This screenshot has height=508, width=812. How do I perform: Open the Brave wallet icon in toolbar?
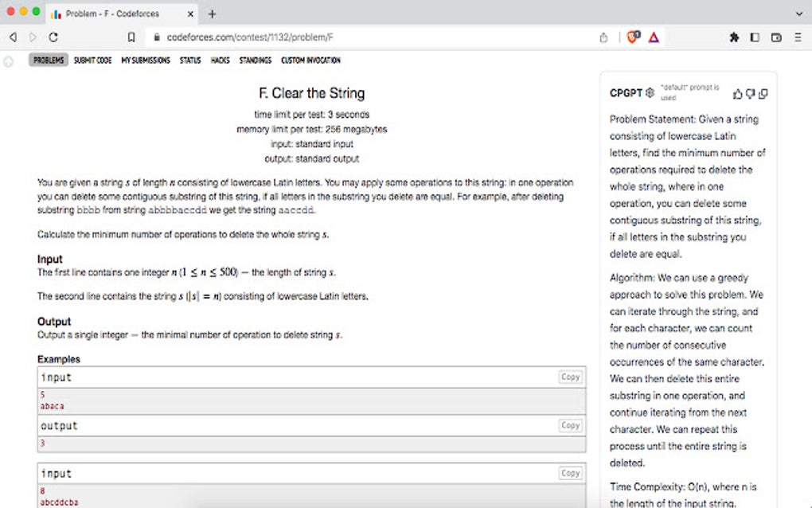(775, 37)
